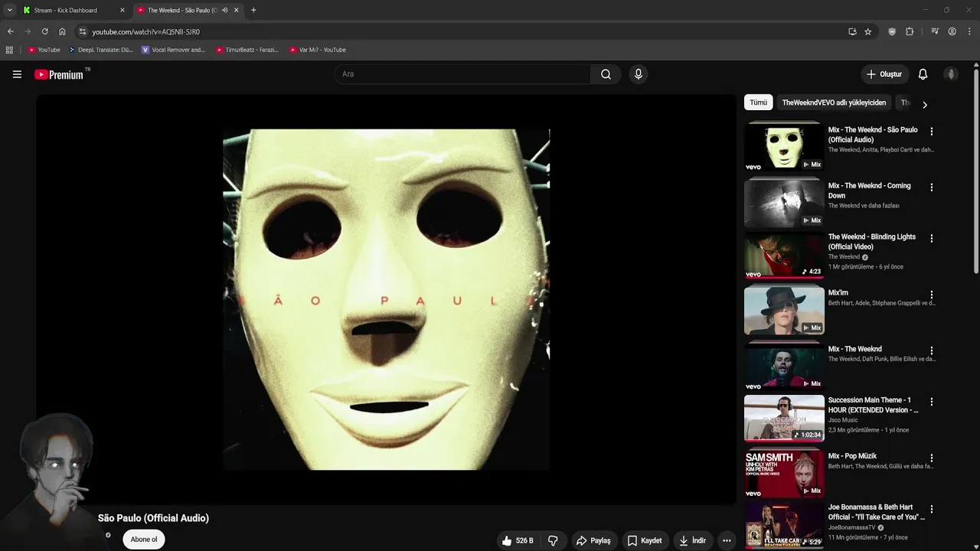The width and height of the screenshot is (980, 551).
Task: Click the browser address bar URL
Action: 145,31
